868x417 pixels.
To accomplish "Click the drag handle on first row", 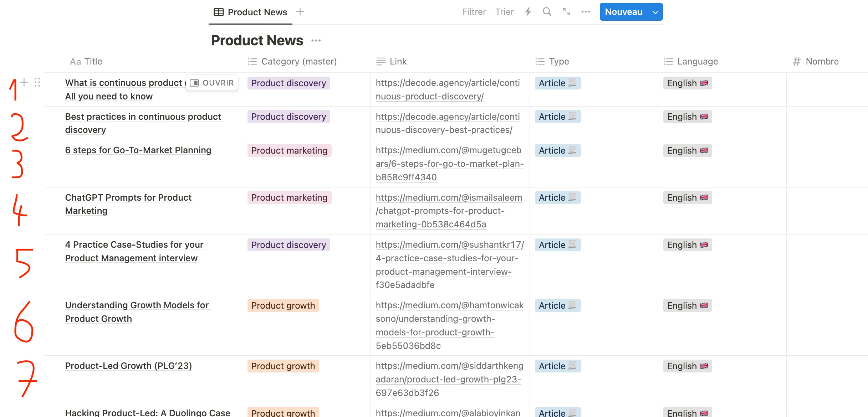I will [x=37, y=82].
